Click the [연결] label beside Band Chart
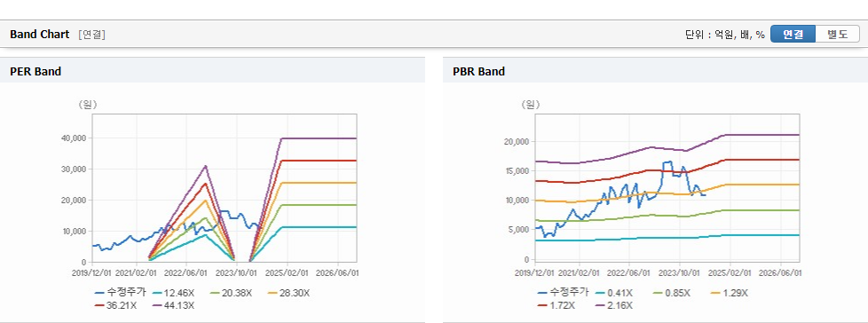Viewport: 868px width, 323px height. (x=92, y=35)
